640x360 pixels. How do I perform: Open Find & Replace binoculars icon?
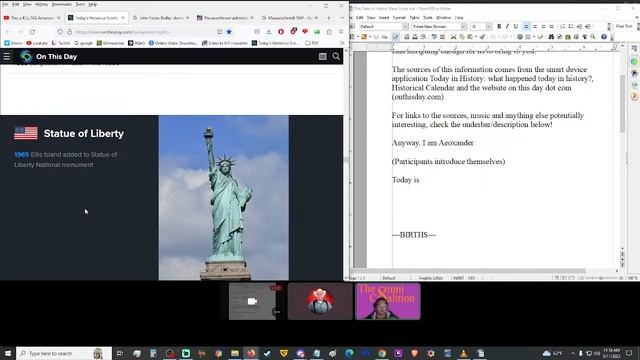[551, 37]
